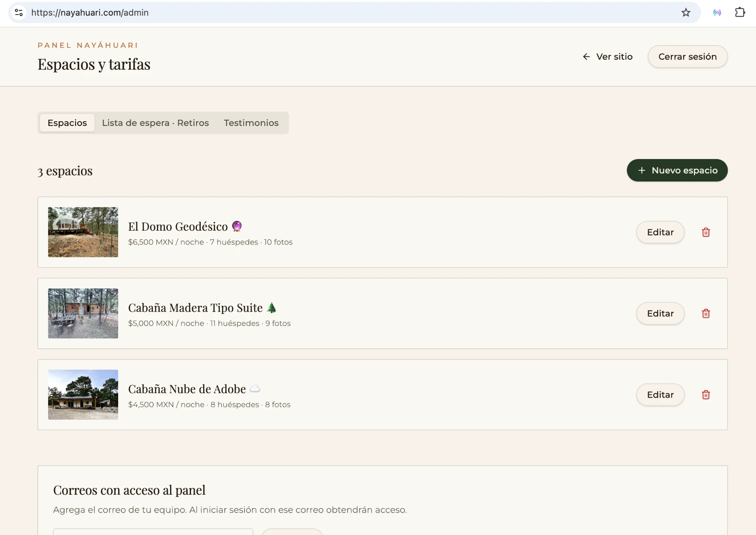Open site information icon in address bar

[19, 13]
